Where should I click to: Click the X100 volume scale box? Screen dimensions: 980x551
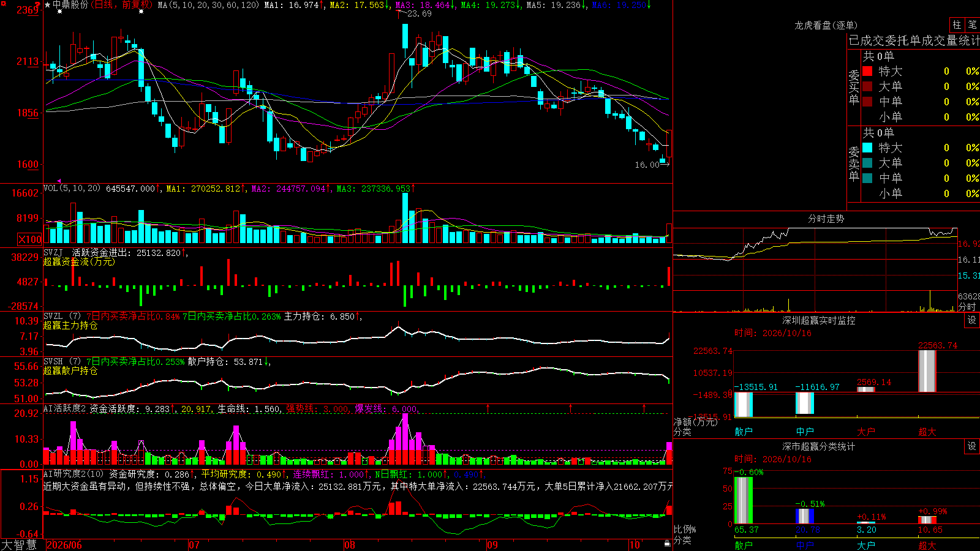[30, 239]
